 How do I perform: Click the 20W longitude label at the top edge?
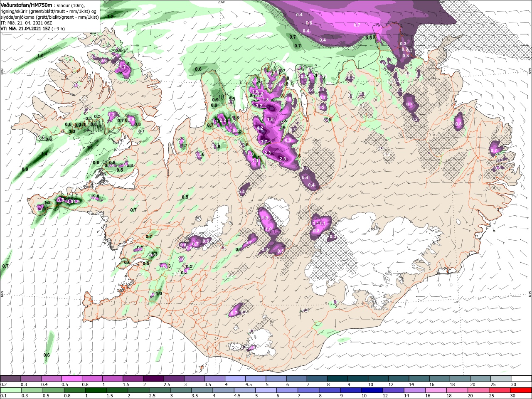click(221, 2)
